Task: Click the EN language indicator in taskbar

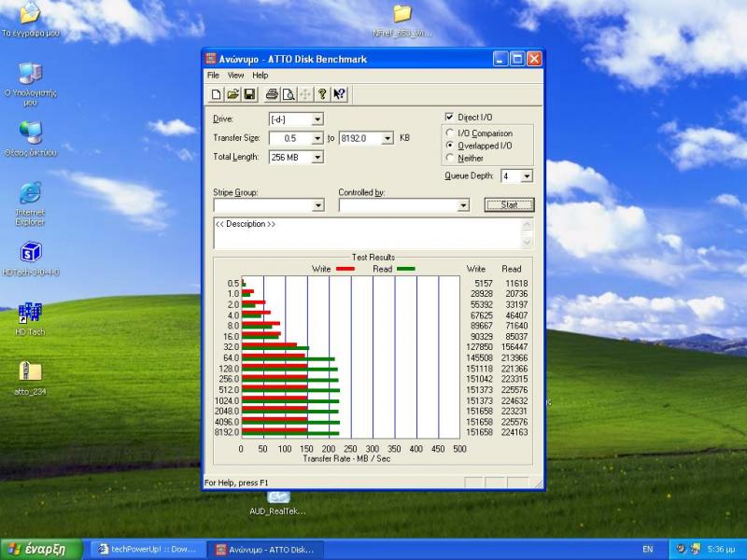Action: coord(648,549)
